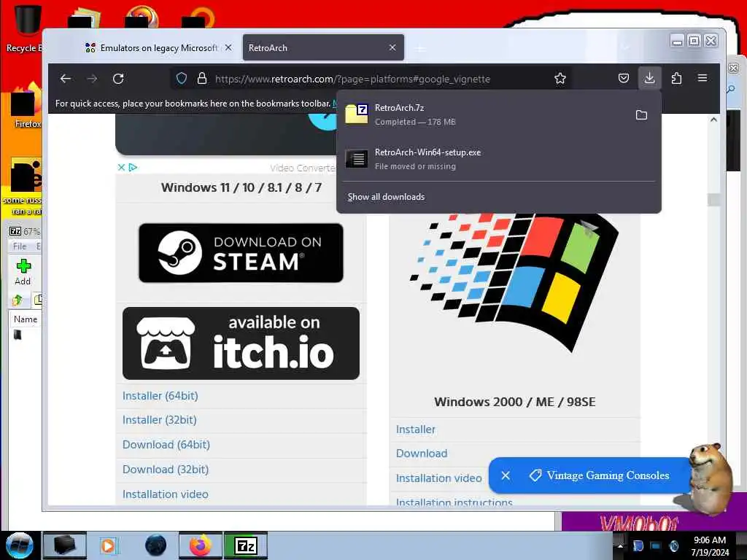747x560 pixels.
Task: Click the forward navigation arrow
Action: (x=92, y=79)
